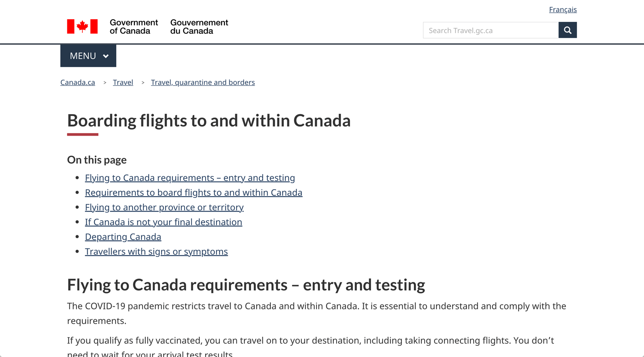The width and height of the screenshot is (644, 357).
Task: Click the magnifying glass search button
Action: 568,30
